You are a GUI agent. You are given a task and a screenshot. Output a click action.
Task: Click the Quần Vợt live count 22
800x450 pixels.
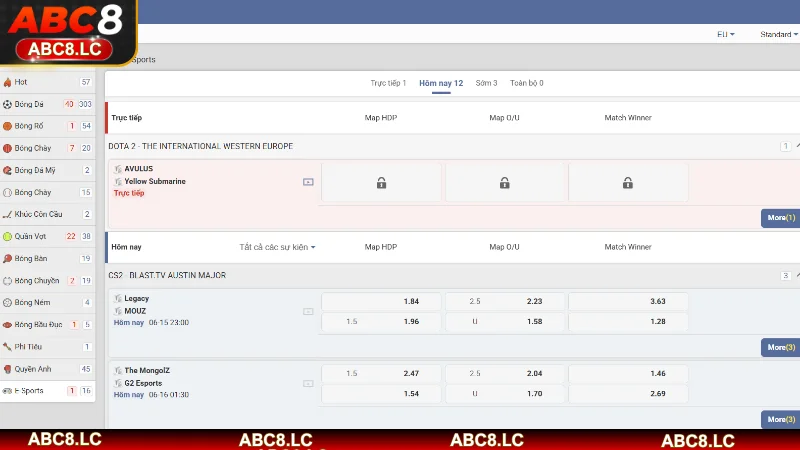pyautogui.click(x=71, y=237)
